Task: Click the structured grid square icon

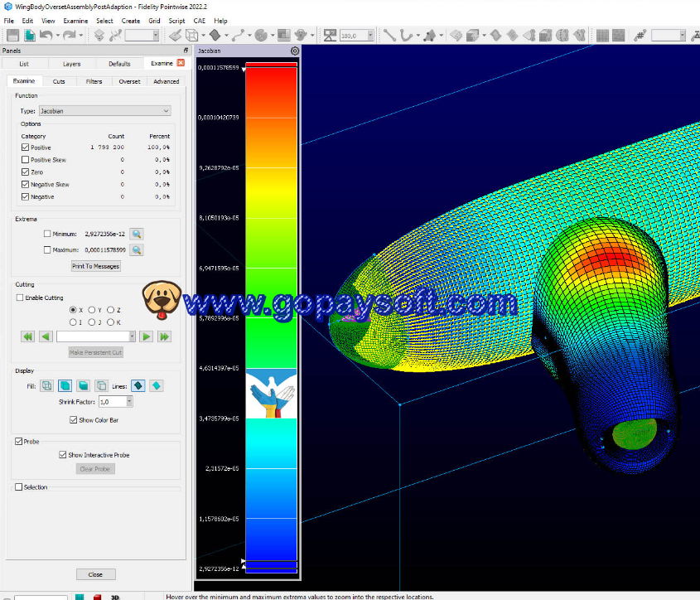Action: 602,35
